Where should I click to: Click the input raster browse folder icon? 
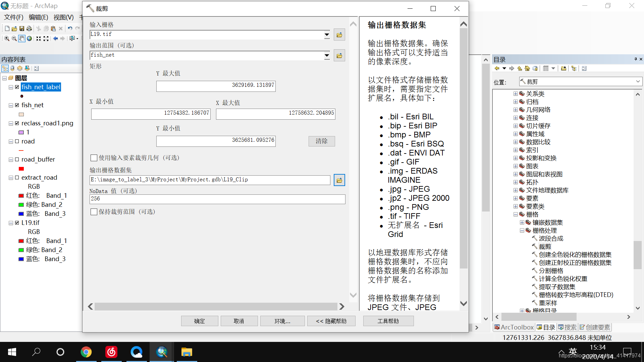click(x=339, y=35)
